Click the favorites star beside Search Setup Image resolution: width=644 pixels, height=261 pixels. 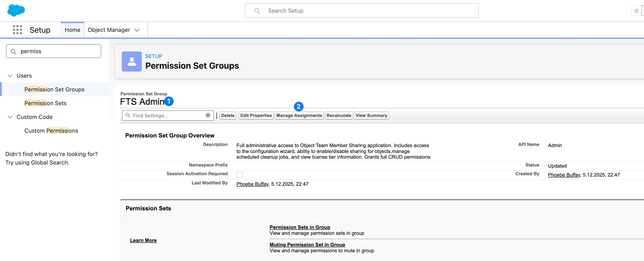[636, 10]
